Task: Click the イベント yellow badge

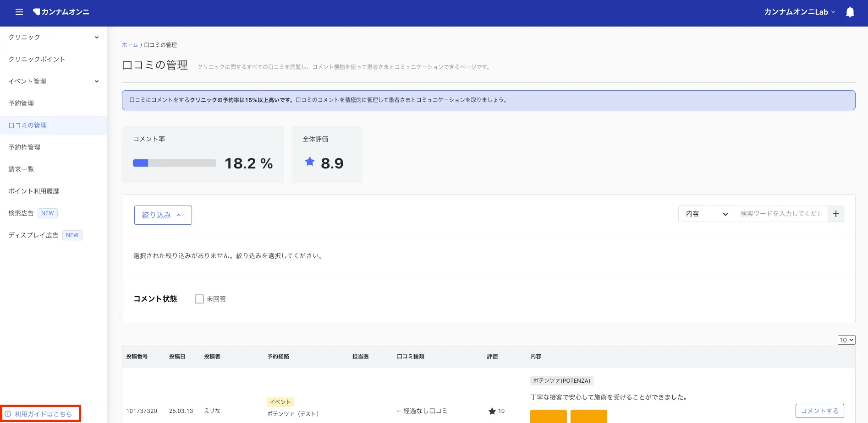Action: coord(280,402)
